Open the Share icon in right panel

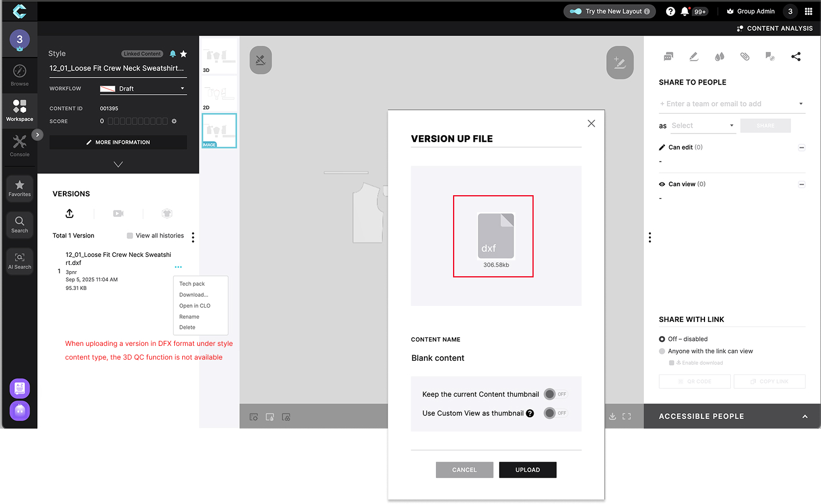pos(796,56)
